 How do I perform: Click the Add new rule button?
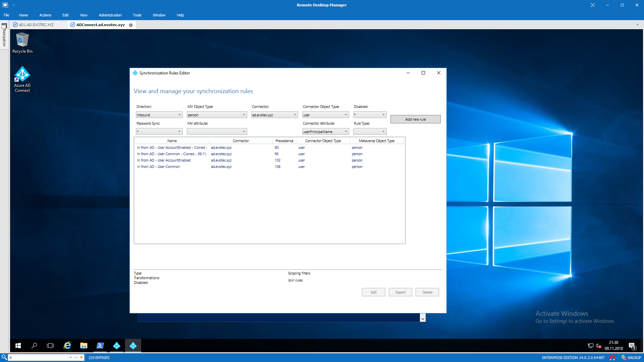415,119
